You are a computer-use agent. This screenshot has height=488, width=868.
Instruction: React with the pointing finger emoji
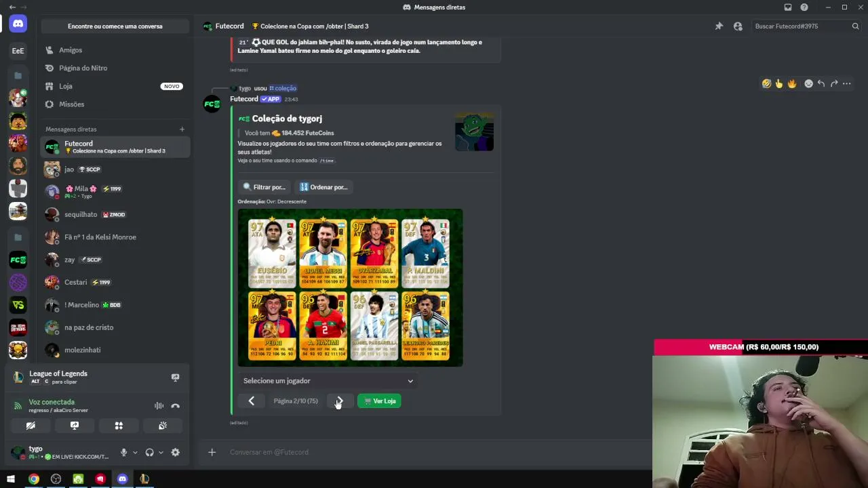[x=779, y=84]
